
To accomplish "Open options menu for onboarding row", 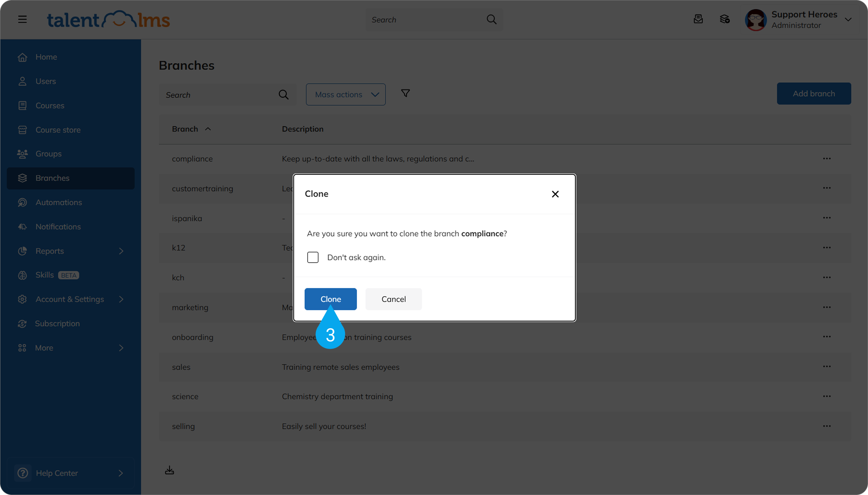I will [x=827, y=337].
